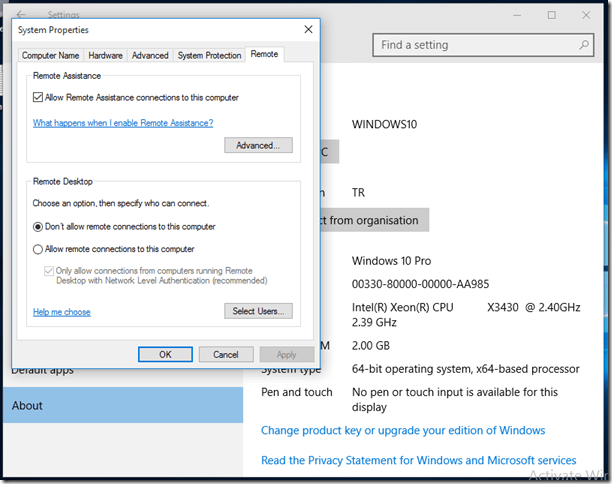Select Allow remote connections to this computer
The width and height of the screenshot is (612, 484).
tap(38, 249)
